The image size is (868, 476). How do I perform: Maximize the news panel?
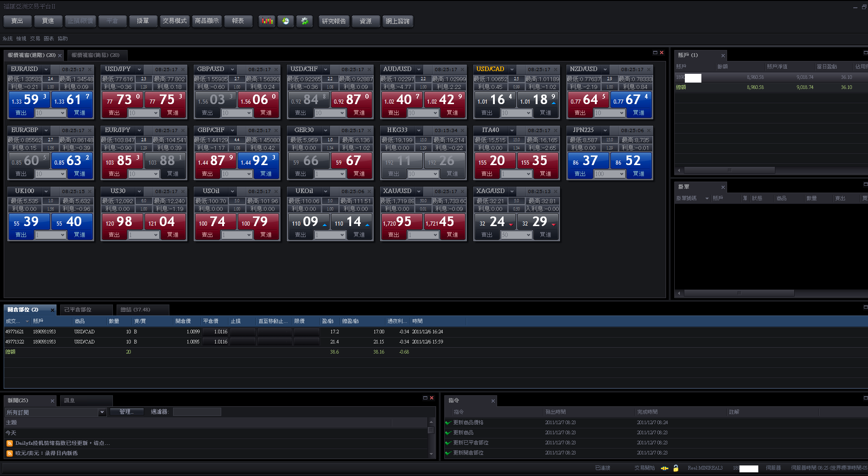[425, 398]
